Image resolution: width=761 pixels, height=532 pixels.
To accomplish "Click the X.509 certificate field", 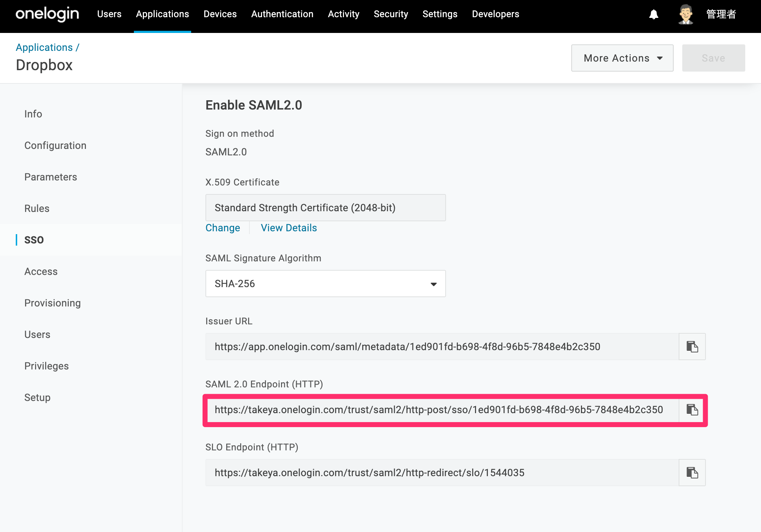I will coord(325,208).
